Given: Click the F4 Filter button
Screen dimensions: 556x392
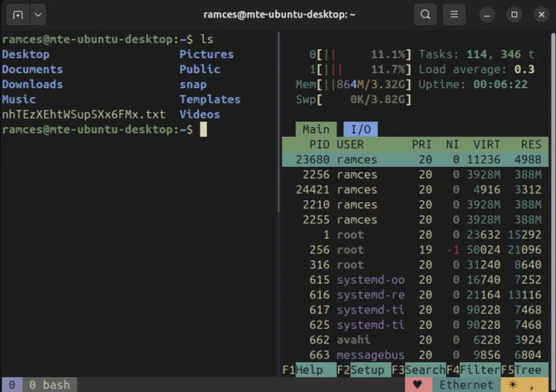Looking at the screenshot, I should [x=480, y=370].
